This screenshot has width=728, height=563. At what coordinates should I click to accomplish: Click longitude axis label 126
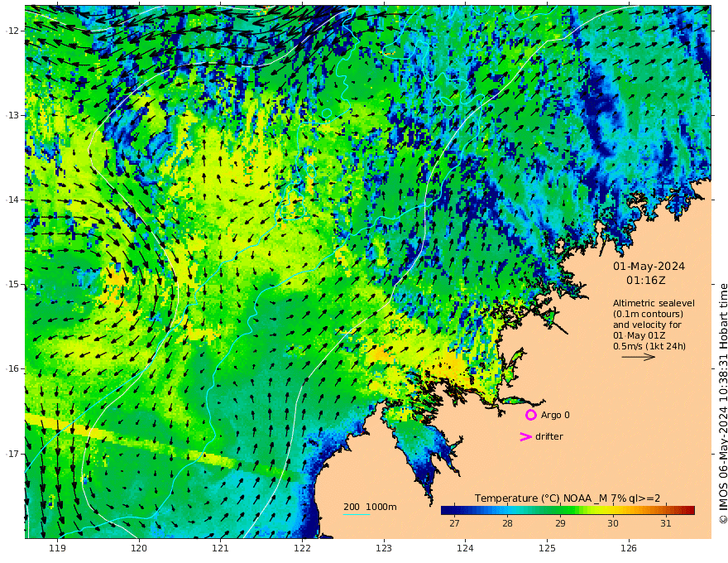point(629,549)
